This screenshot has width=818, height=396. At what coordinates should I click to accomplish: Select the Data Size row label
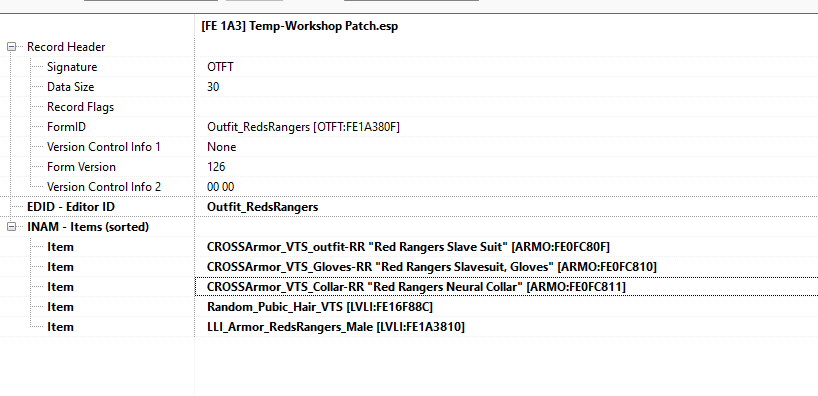tap(70, 87)
